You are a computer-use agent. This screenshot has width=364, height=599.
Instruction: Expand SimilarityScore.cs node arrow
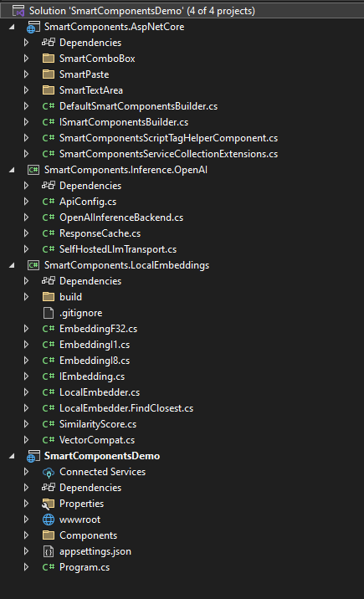coord(26,424)
